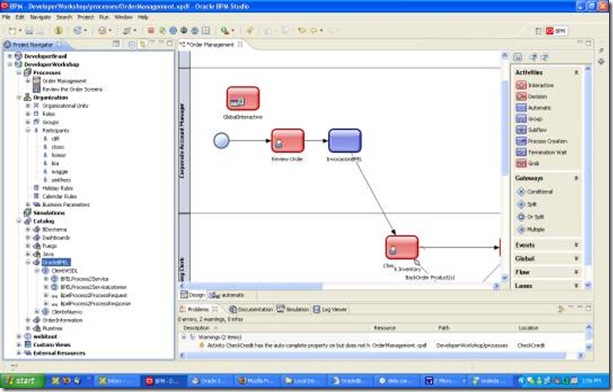This screenshot has width=613, height=392.
Task: Click the GlobalInteractive activity node
Action: [243, 98]
